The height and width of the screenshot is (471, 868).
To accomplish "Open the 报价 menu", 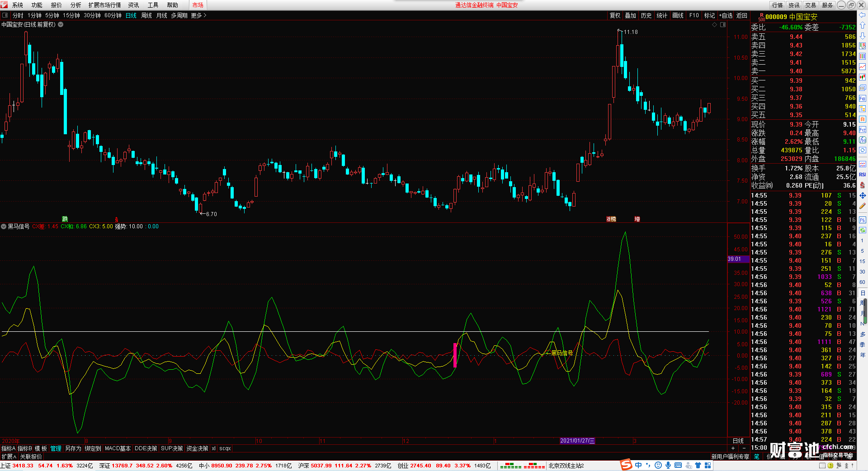I will coord(57,5).
